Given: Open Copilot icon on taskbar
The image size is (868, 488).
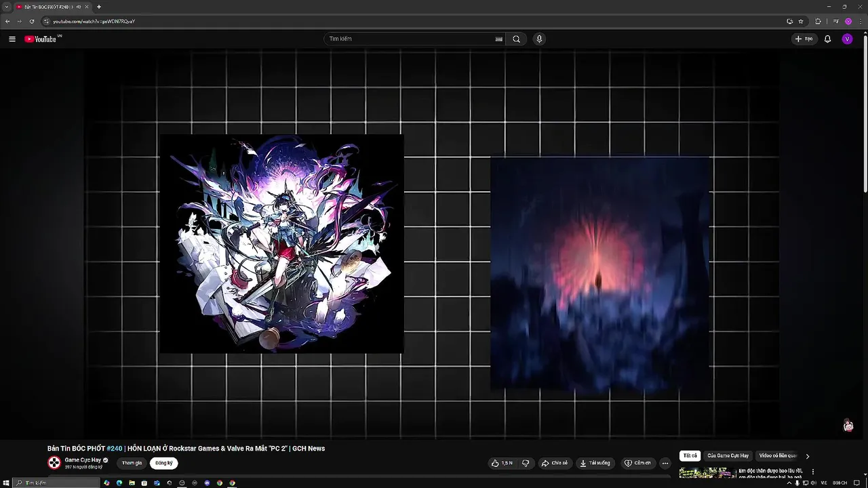Looking at the screenshot, I should click(x=106, y=483).
